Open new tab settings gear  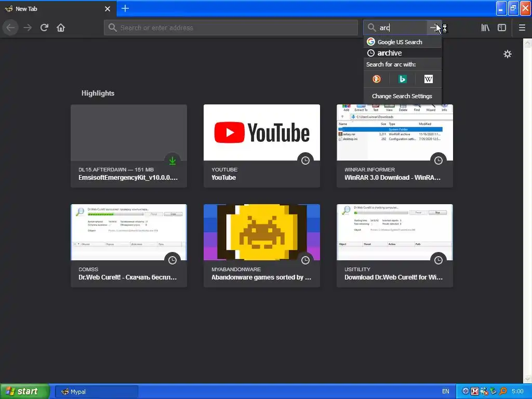click(507, 54)
